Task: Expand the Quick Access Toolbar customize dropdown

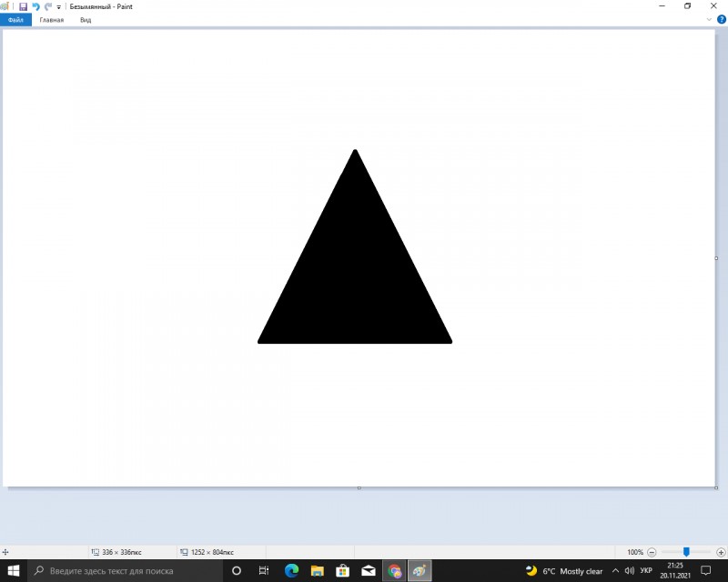Action: [59, 6]
